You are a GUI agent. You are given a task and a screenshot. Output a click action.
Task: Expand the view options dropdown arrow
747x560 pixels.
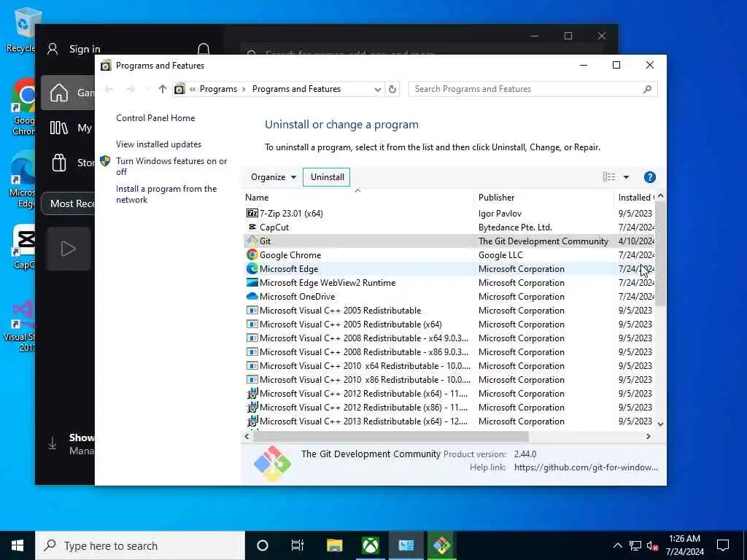coord(626,177)
